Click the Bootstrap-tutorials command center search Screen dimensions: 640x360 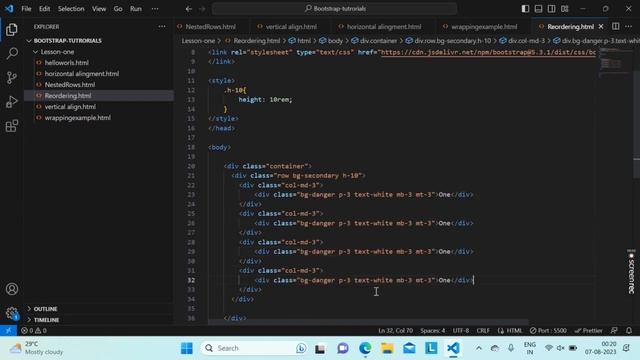335,9
